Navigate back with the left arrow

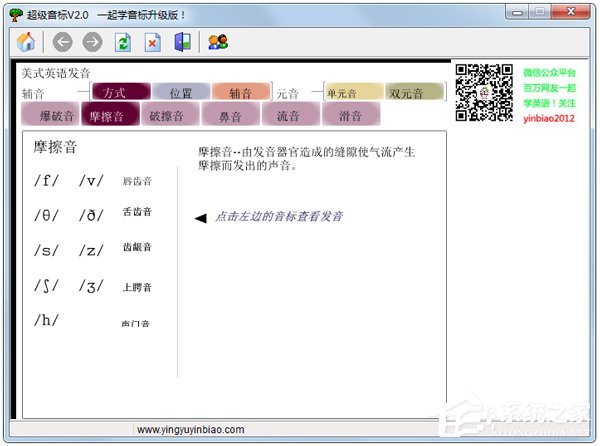pyautogui.click(x=62, y=42)
